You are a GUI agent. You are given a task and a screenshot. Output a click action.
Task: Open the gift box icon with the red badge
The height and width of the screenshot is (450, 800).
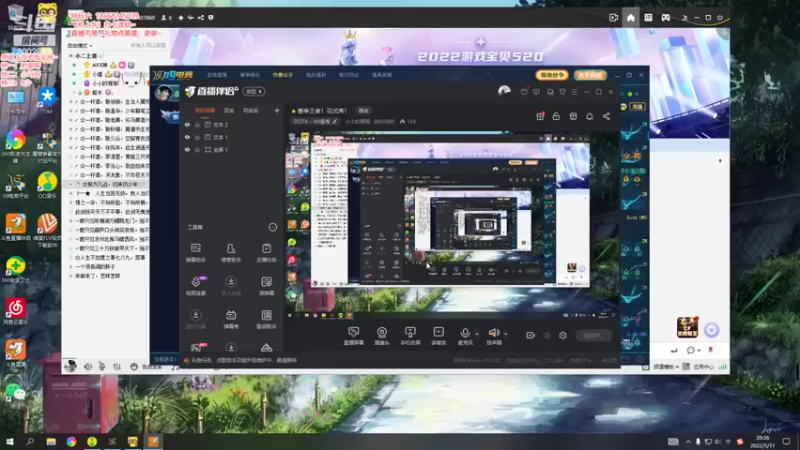(540, 116)
